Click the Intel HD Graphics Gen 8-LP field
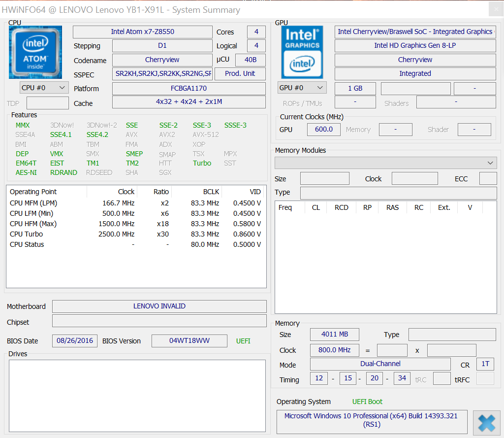 pyautogui.click(x=415, y=46)
